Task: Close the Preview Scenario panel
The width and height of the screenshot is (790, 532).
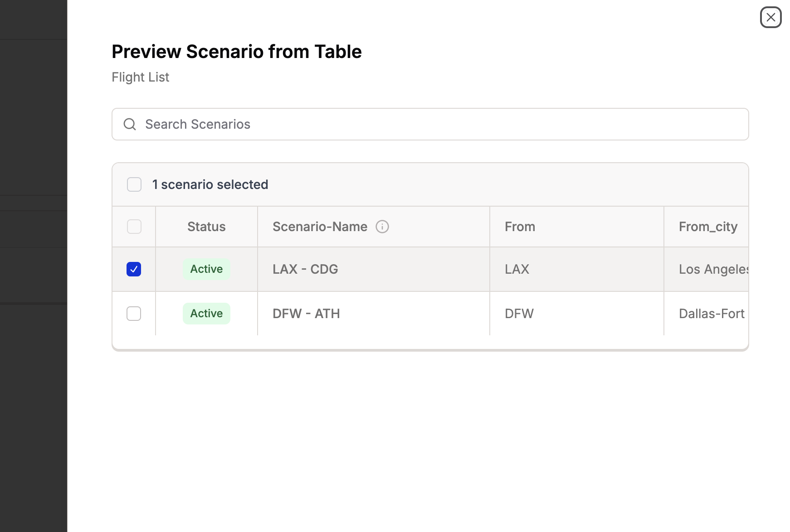Action: tap(770, 18)
